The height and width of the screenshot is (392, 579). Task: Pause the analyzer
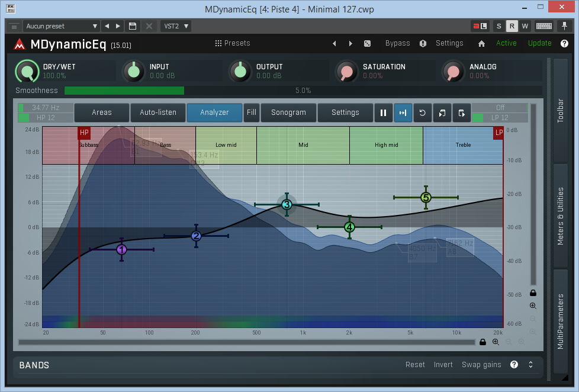(383, 113)
